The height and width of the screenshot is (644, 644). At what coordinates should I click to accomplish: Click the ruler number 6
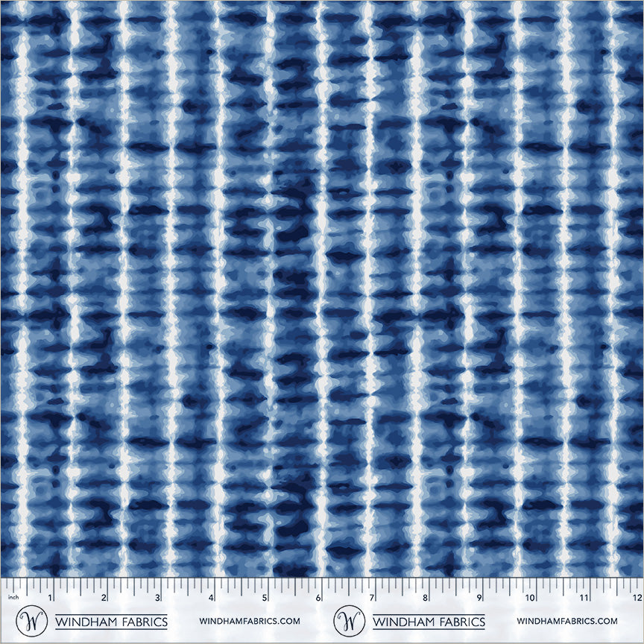[318, 598]
